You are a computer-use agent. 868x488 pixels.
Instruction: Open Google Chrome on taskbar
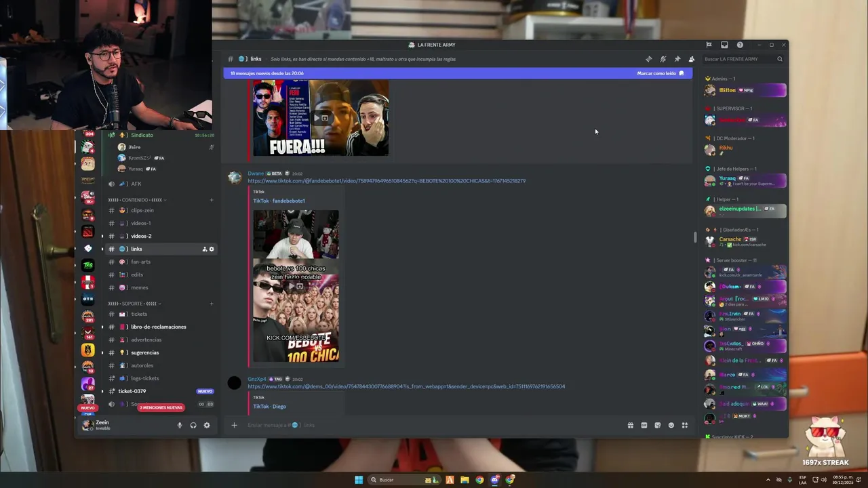click(x=479, y=480)
